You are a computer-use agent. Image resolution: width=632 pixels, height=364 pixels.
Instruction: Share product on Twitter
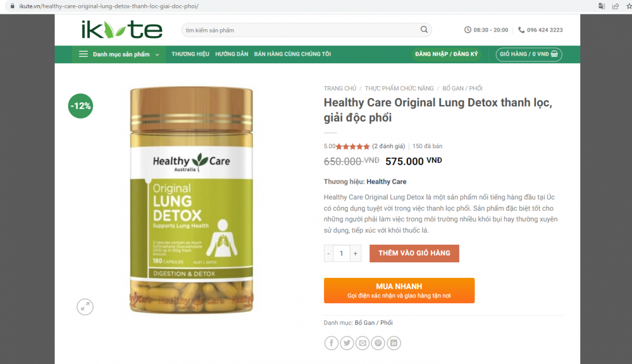tap(347, 343)
